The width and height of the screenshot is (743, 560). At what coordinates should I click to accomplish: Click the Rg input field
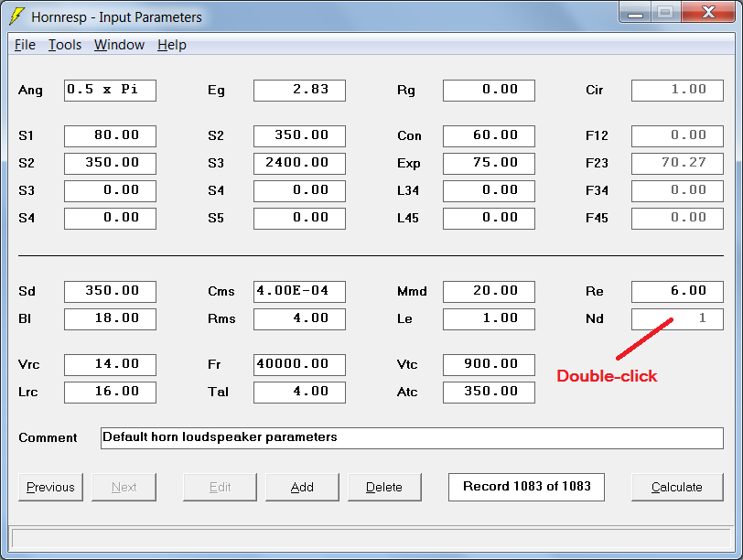point(489,91)
